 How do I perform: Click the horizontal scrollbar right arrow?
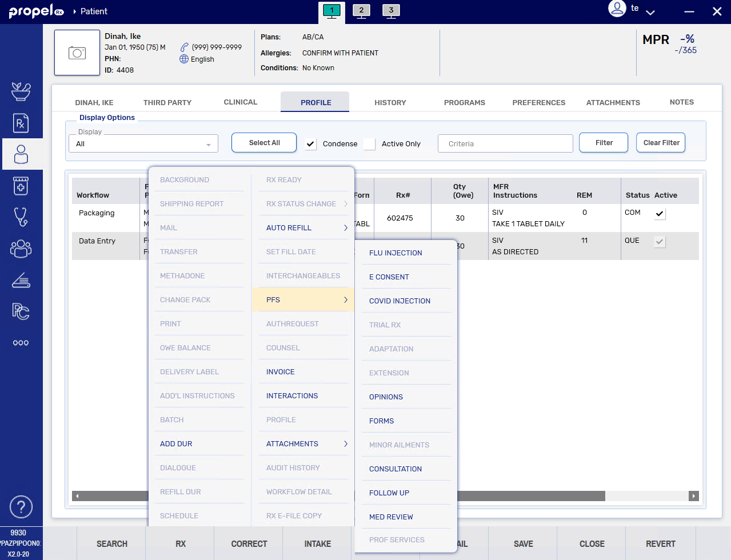coord(693,496)
